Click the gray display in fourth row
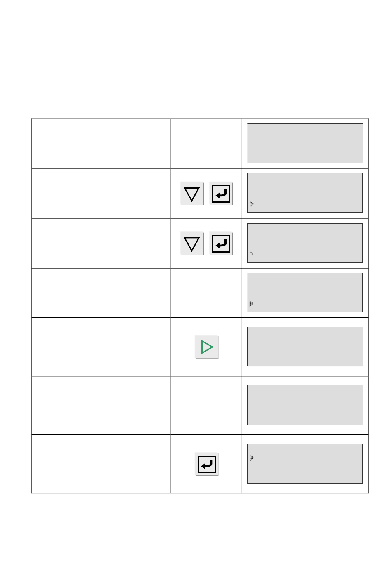The image size is (392, 569). coord(305,293)
